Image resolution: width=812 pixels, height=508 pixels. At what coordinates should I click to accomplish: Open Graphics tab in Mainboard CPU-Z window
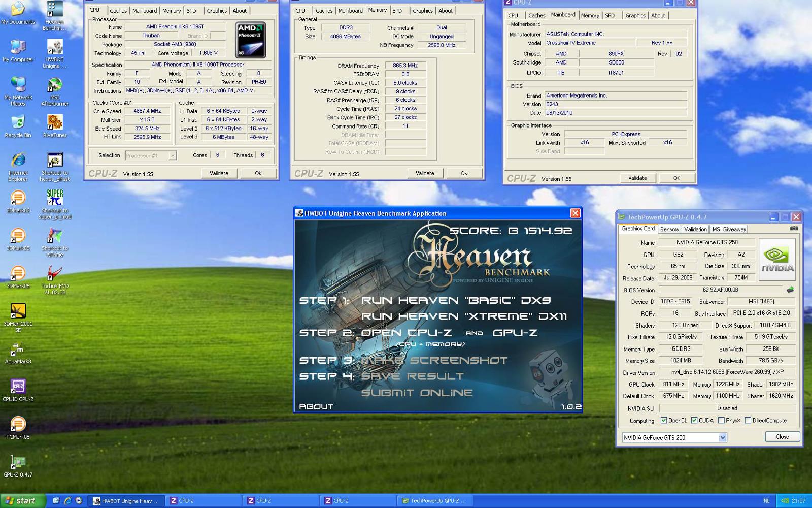pos(635,16)
